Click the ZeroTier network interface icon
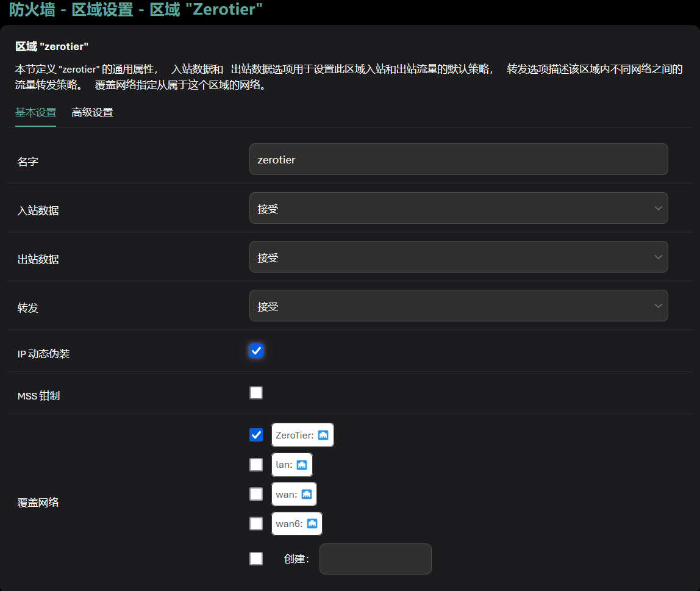This screenshot has width=700, height=591. (x=323, y=435)
